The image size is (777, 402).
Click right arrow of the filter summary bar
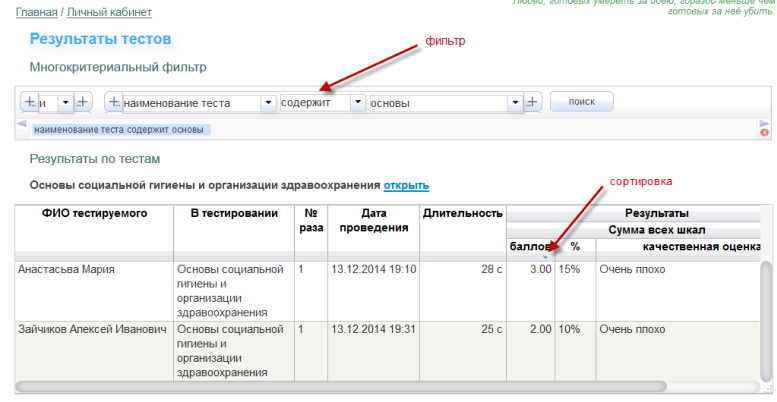click(x=765, y=124)
